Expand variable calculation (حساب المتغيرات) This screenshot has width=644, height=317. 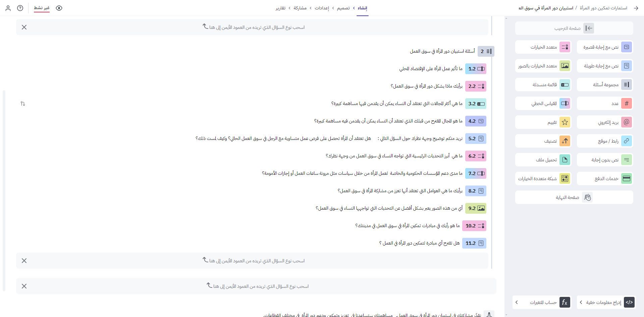542,302
